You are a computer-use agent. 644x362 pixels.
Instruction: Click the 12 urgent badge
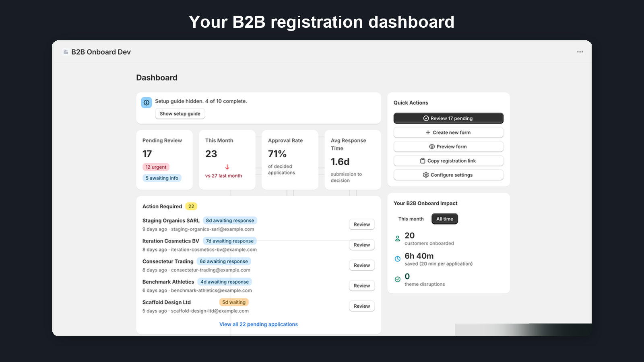click(x=155, y=167)
